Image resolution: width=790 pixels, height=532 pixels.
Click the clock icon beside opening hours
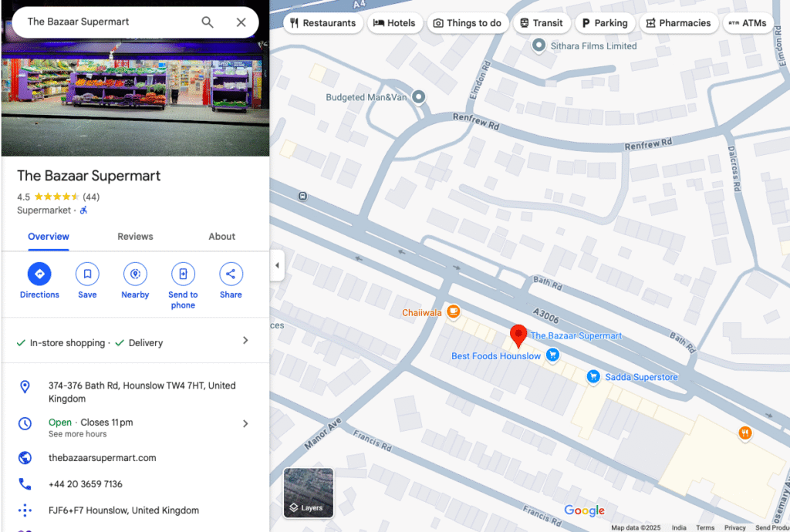(25, 424)
